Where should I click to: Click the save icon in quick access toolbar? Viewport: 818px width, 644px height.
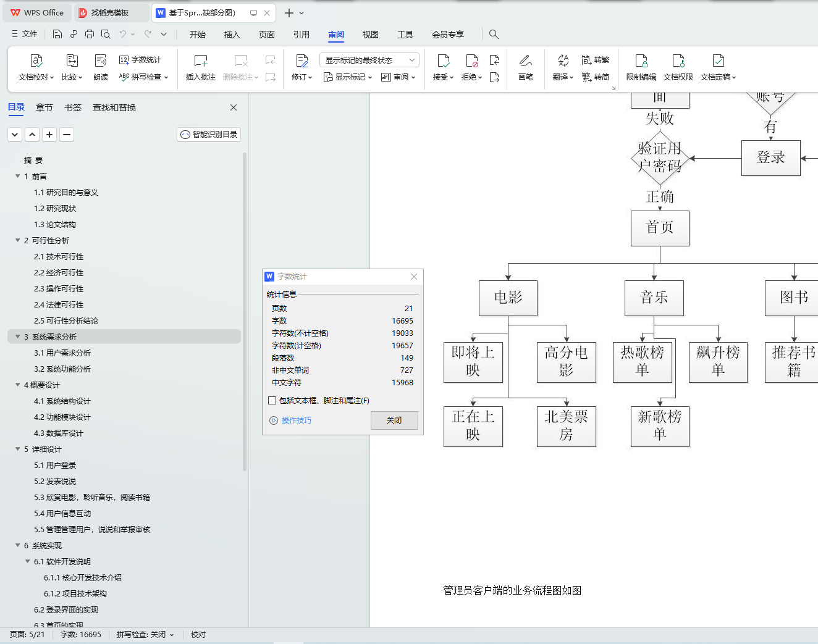[x=57, y=34]
